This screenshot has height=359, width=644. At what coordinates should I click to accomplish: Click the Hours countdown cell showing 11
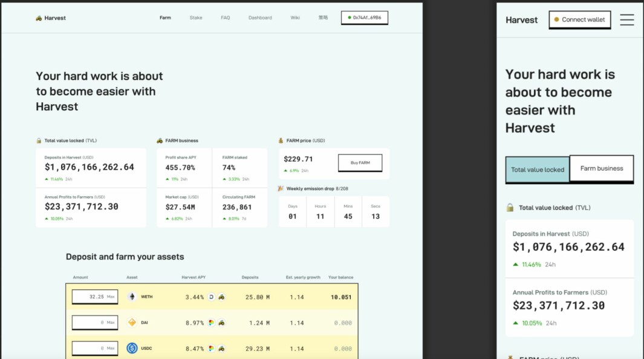click(x=320, y=212)
